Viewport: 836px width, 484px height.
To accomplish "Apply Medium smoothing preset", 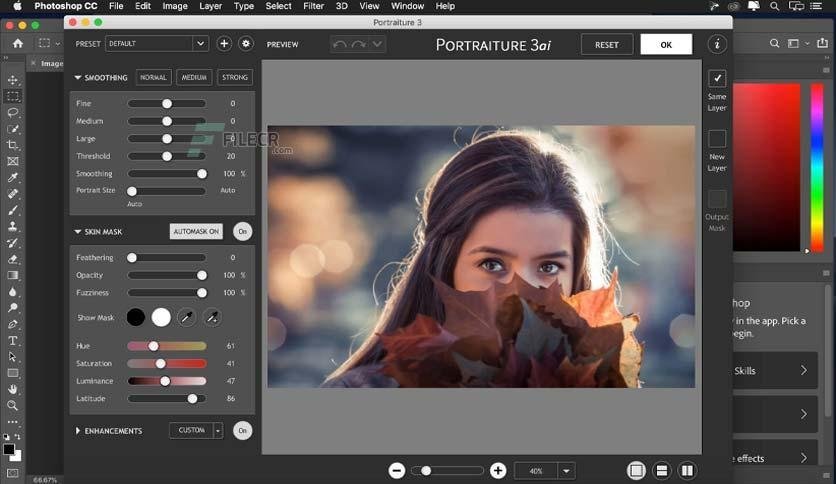I will pyautogui.click(x=194, y=77).
